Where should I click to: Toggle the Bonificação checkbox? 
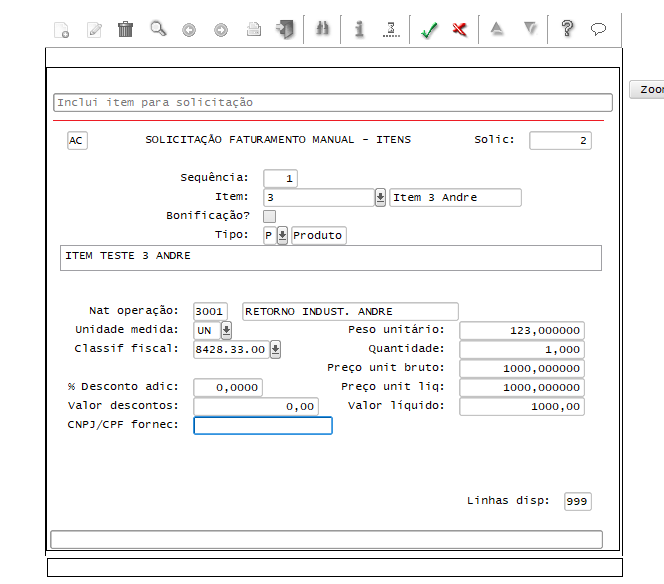pyautogui.click(x=269, y=216)
